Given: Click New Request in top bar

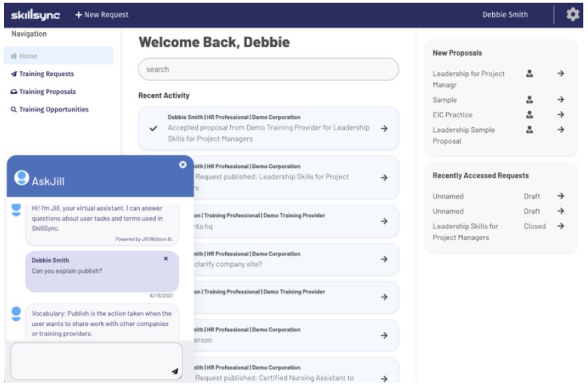Looking at the screenshot, I should click(101, 15).
